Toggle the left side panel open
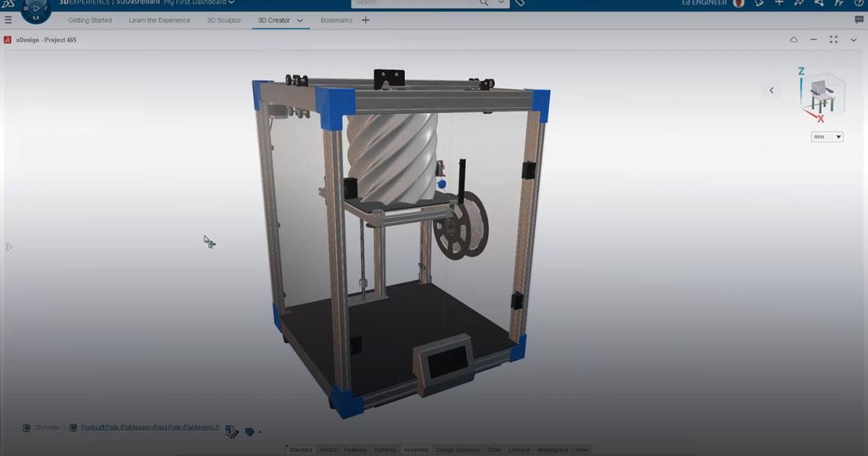868x456 pixels. [x=7, y=246]
